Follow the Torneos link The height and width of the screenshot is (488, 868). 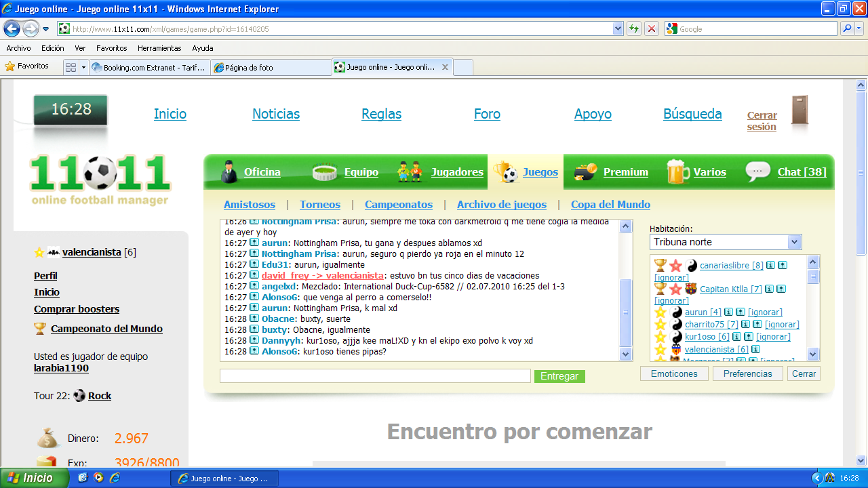point(320,205)
